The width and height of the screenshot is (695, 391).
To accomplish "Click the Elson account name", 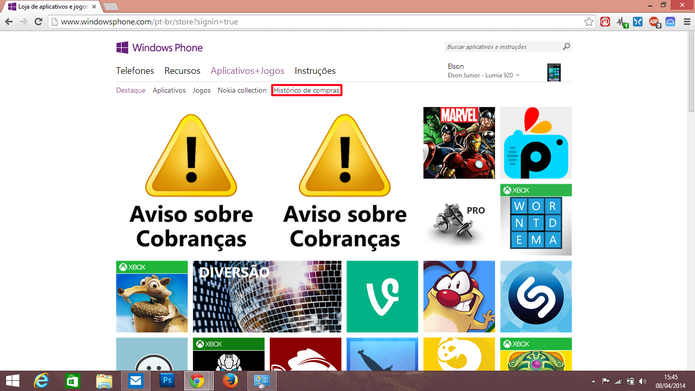I will [x=456, y=66].
